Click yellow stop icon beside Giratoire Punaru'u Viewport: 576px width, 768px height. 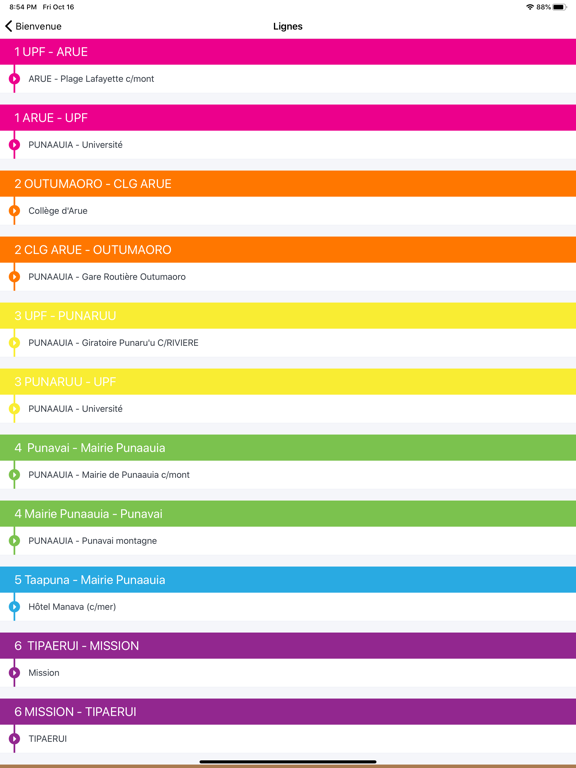click(14, 343)
